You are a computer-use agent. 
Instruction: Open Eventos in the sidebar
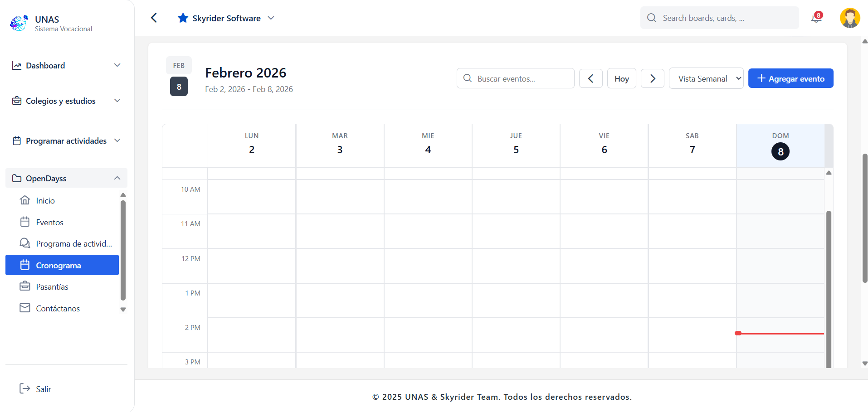point(49,222)
